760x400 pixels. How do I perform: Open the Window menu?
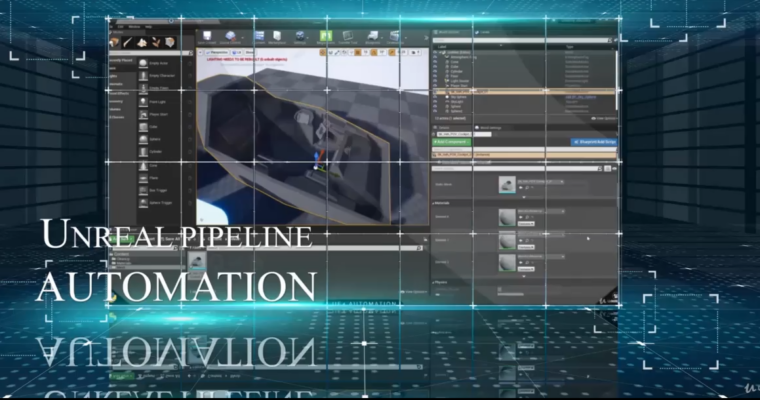click(134, 27)
